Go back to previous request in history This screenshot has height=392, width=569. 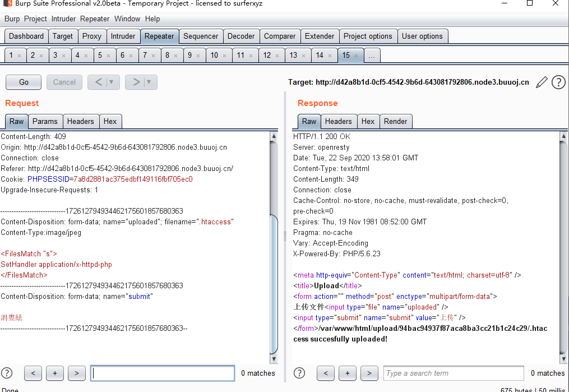[x=98, y=82]
